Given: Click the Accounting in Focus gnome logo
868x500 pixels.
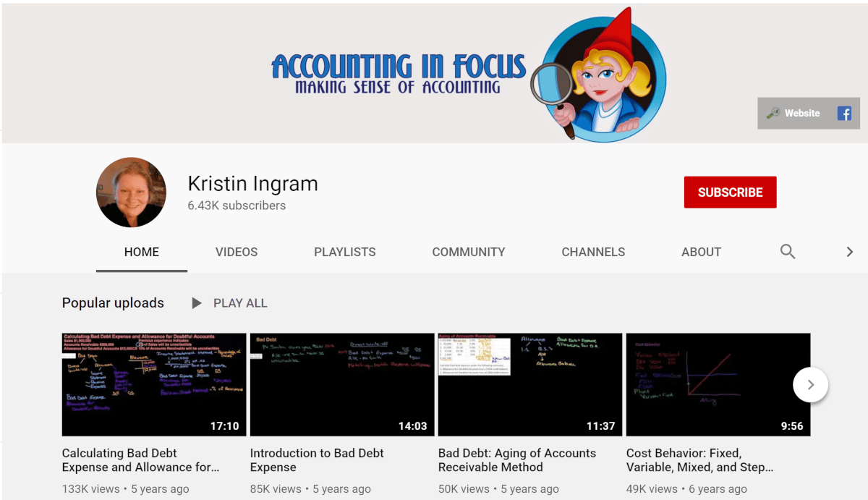Looking at the screenshot, I should point(599,75).
